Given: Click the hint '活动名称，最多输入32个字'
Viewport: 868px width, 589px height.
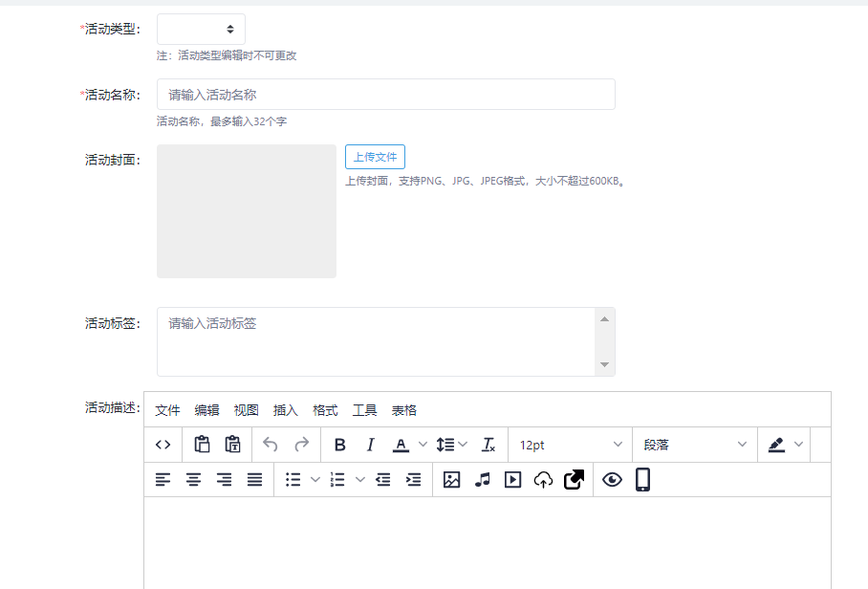Looking at the screenshot, I should coord(222,121).
